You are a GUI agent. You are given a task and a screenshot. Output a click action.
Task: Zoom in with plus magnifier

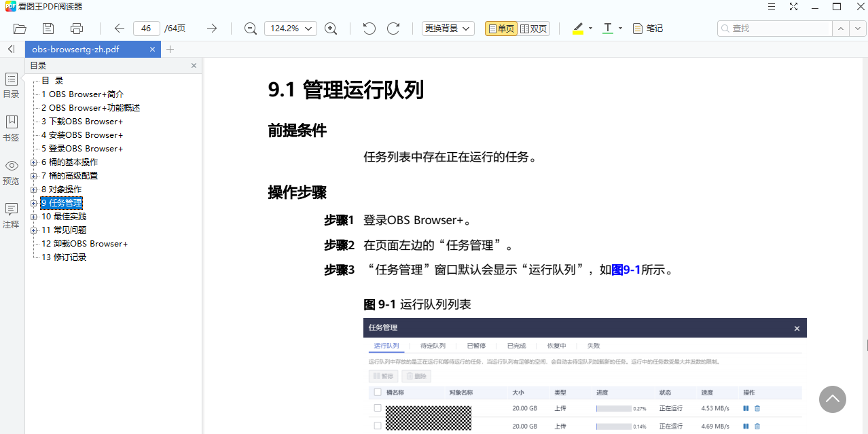tap(331, 29)
